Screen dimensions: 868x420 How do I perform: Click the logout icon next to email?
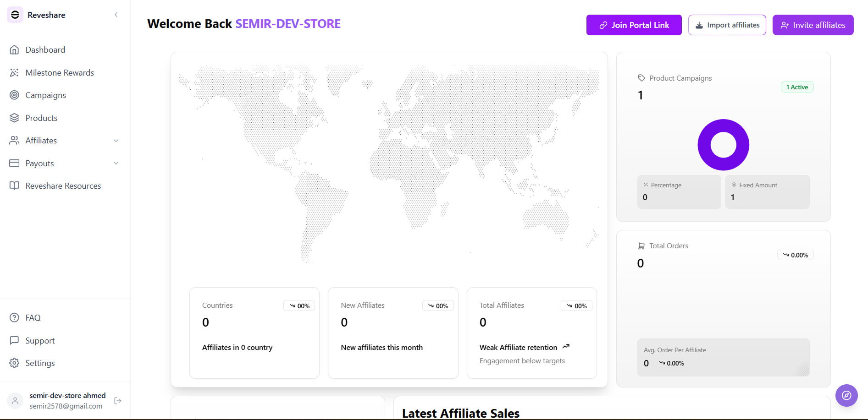click(x=118, y=401)
